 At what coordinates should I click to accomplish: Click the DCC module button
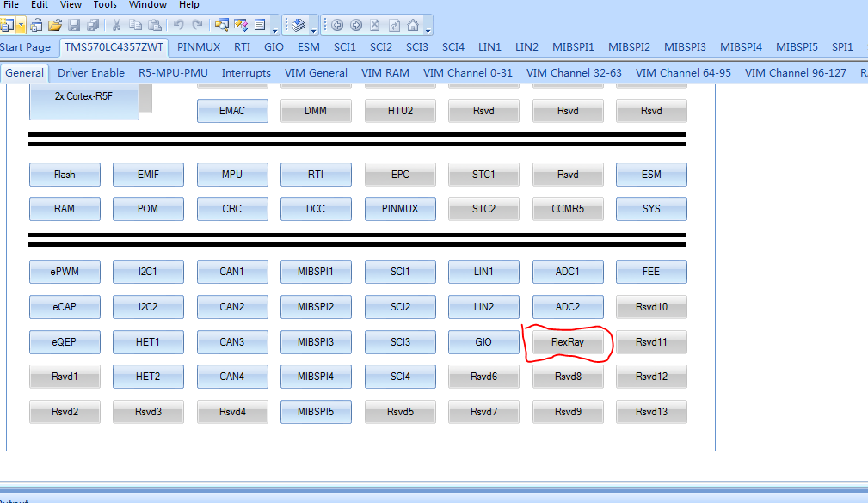point(316,209)
